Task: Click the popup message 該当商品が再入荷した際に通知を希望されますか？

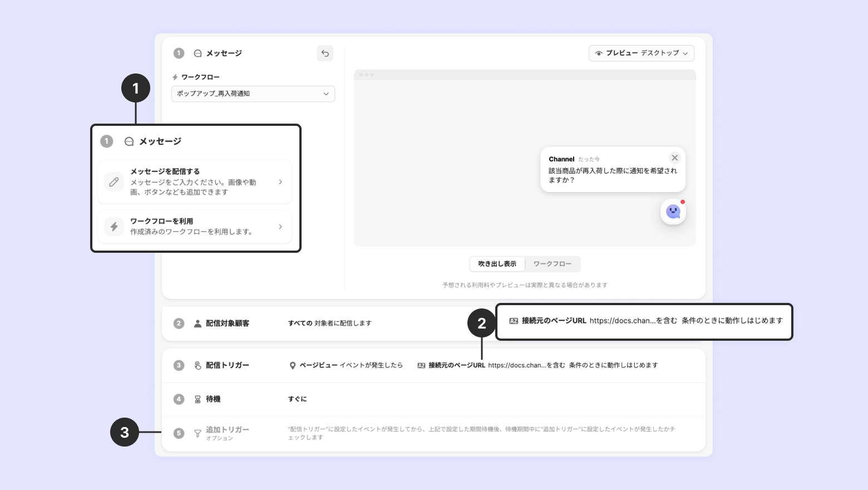Action: pos(613,175)
